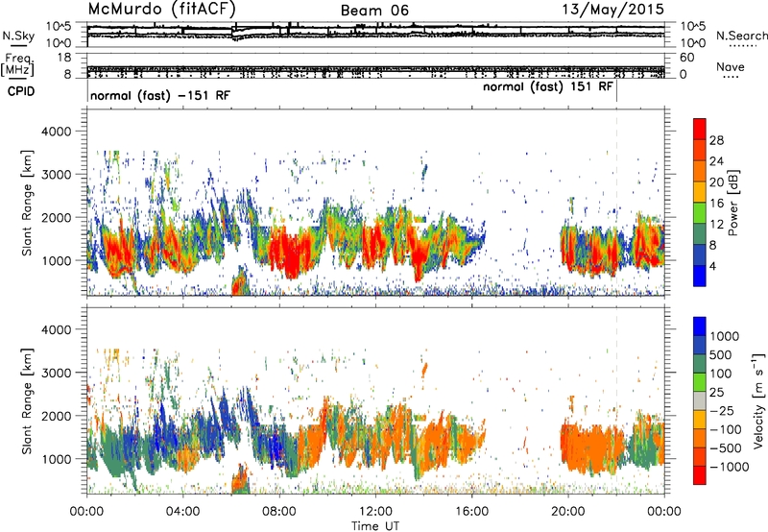Click the 'Time UT' axis label

point(375,526)
